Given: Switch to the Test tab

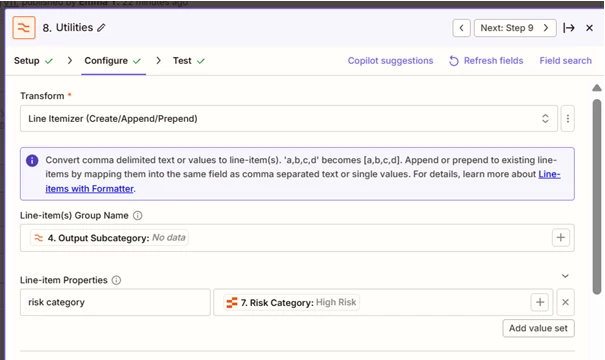Looking at the screenshot, I should click(189, 61).
